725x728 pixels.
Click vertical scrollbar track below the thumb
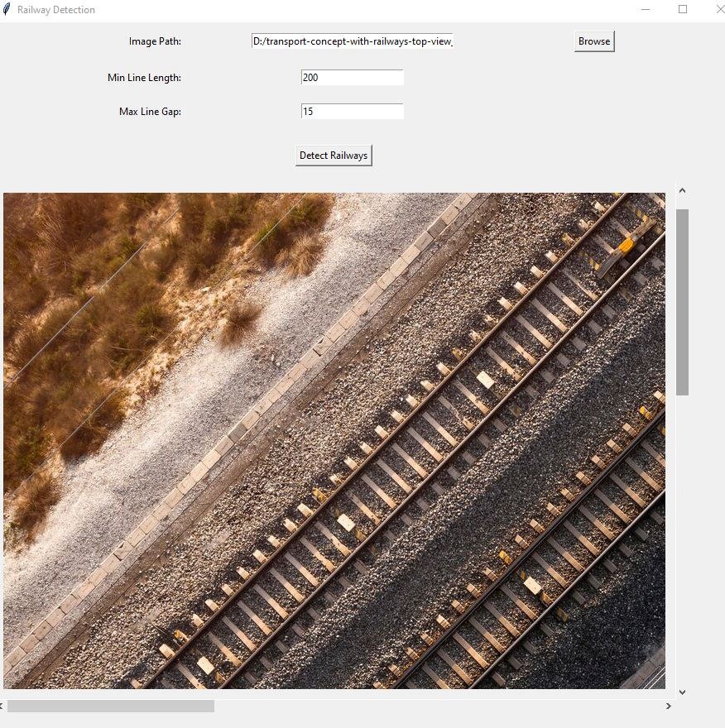coord(682,538)
